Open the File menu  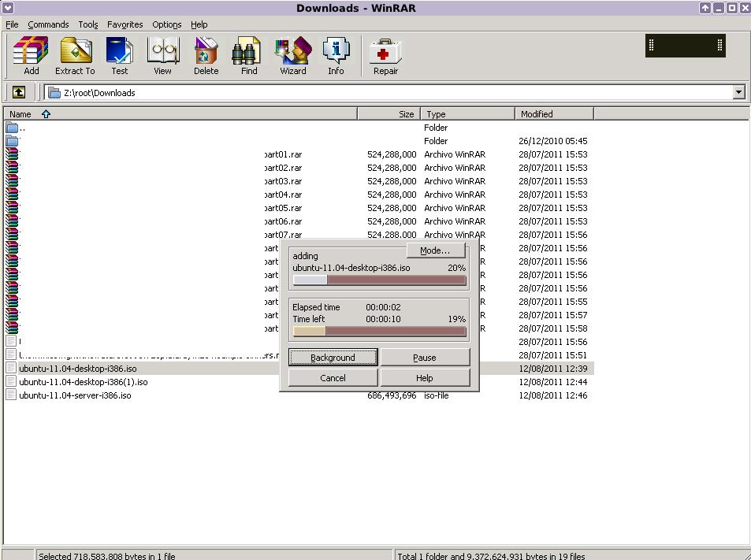[12, 24]
